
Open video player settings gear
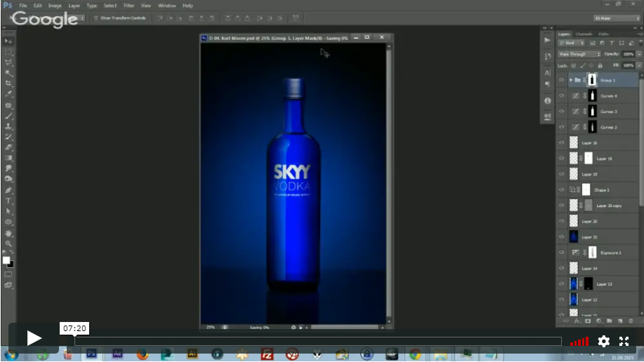tap(603, 341)
